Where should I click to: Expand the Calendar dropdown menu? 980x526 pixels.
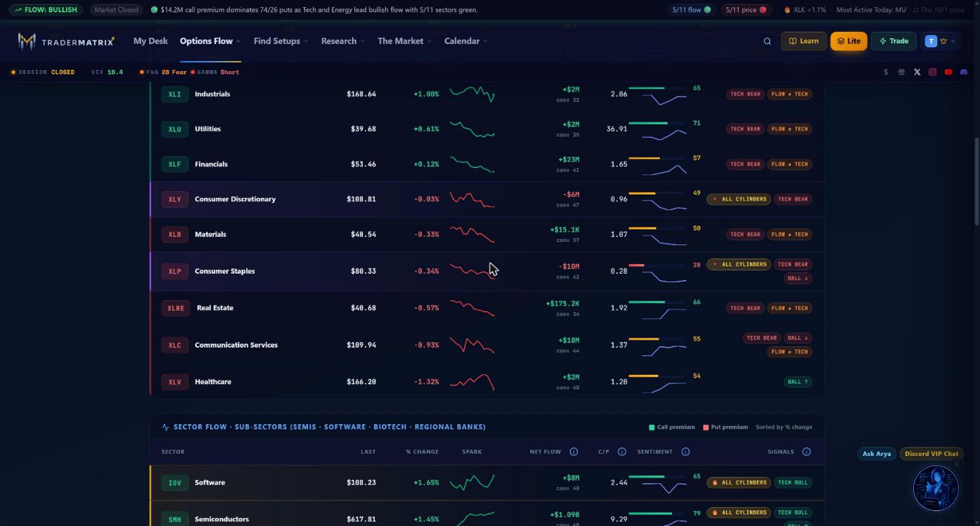pyautogui.click(x=465, y=42)
